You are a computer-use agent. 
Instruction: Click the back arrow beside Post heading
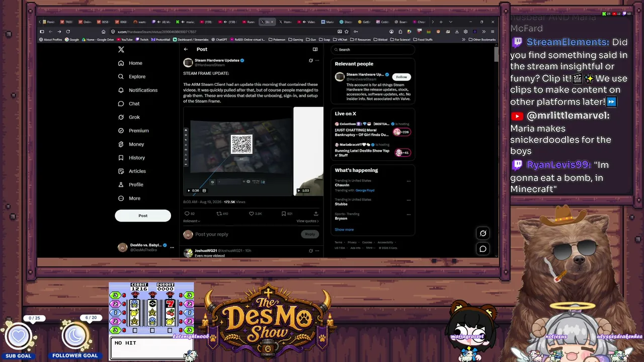186,49
